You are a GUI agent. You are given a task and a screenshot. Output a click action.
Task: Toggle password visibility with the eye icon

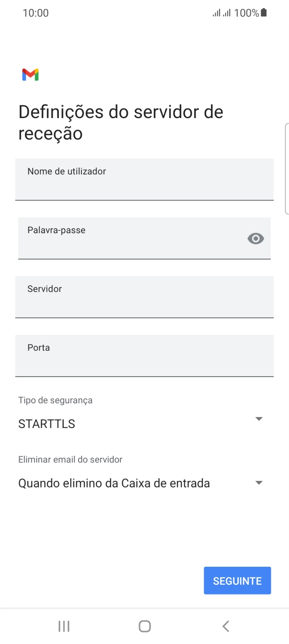coord(255,239)
